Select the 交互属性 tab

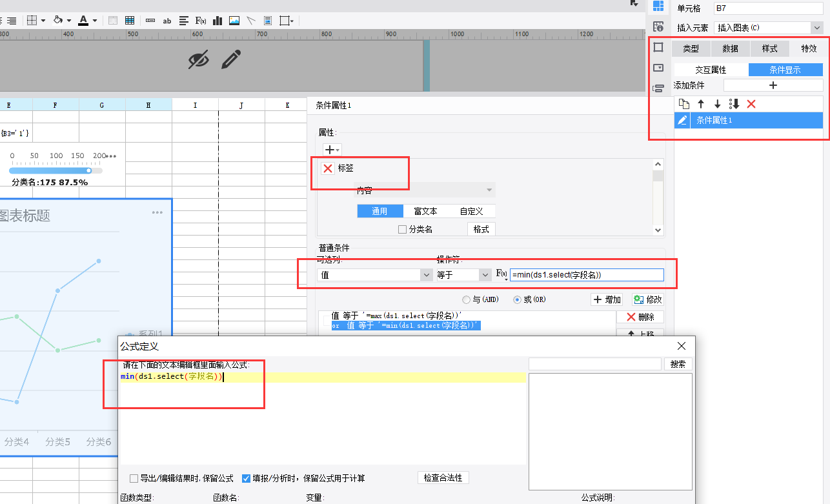pyautogui.click(x=711, y=70)
